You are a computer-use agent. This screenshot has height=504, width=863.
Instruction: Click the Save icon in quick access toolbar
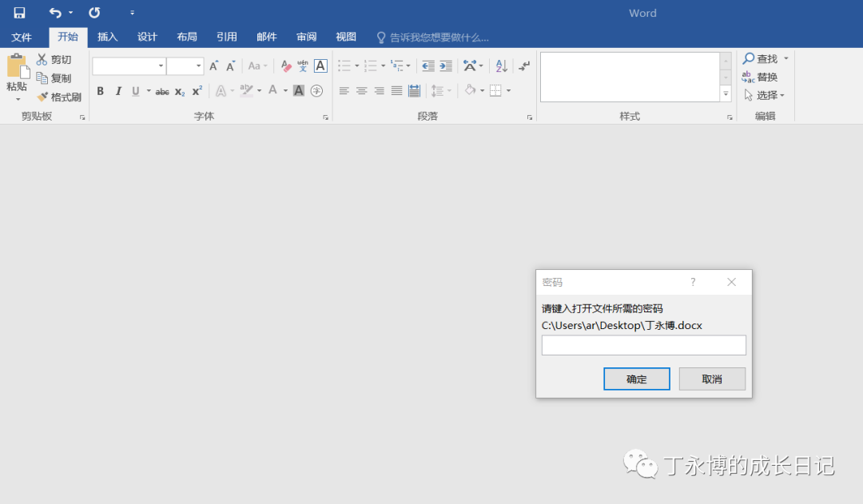(19, 13)
